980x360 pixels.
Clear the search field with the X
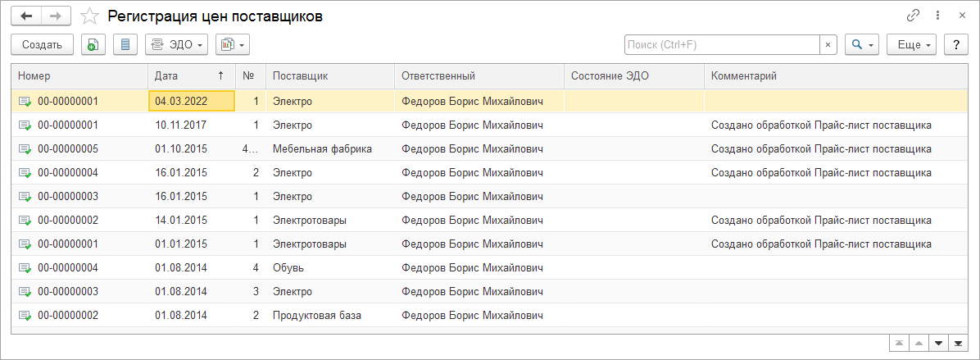(828, 44)
